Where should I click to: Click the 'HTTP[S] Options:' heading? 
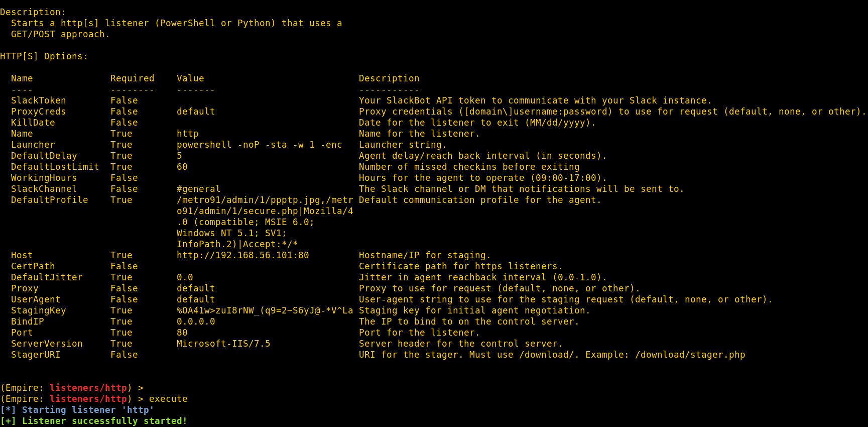tap(44, 56)
